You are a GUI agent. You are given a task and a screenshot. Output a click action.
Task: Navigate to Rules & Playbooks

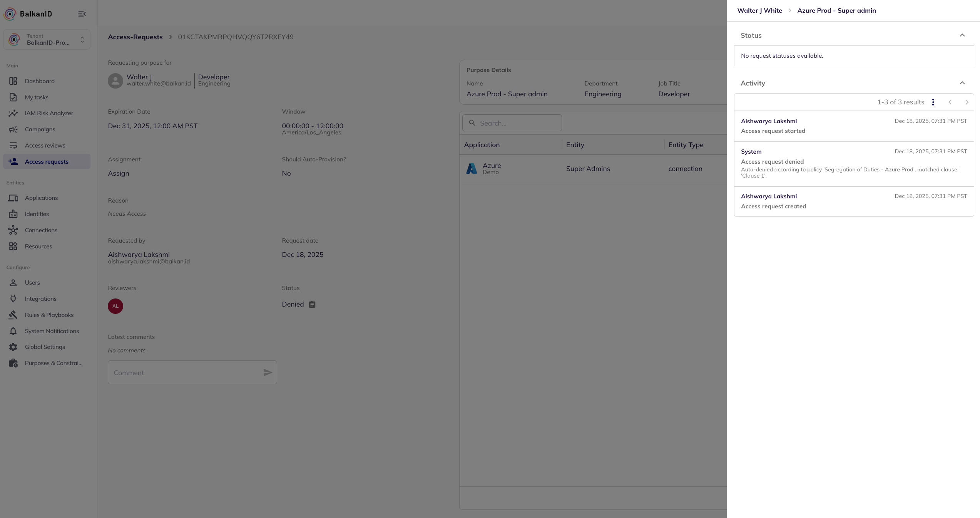[x=49, y=315]
